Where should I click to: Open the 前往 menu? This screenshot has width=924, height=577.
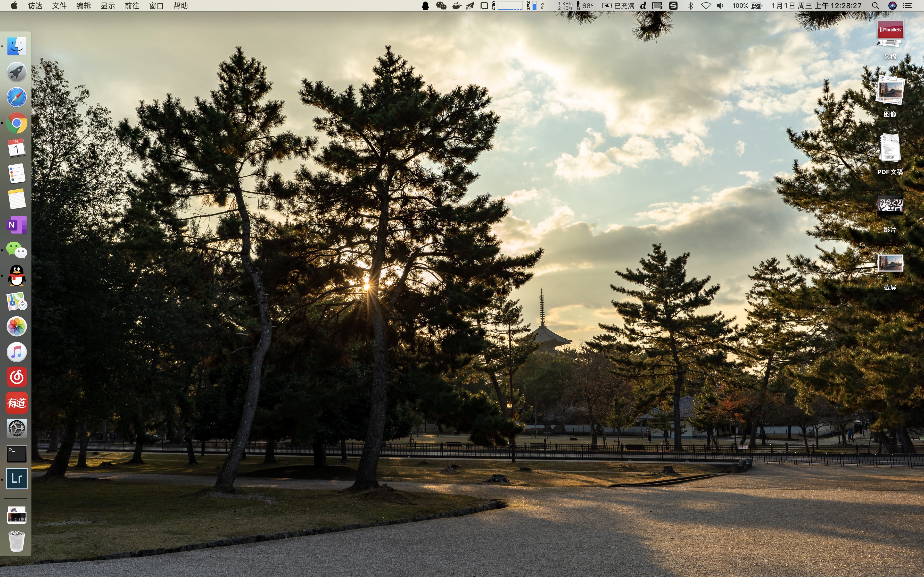132,6
